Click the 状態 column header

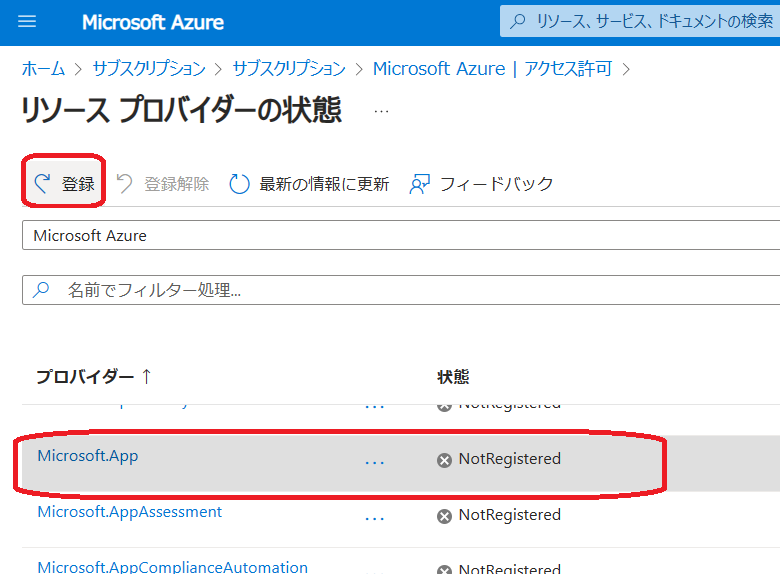(x=453, y=377)
